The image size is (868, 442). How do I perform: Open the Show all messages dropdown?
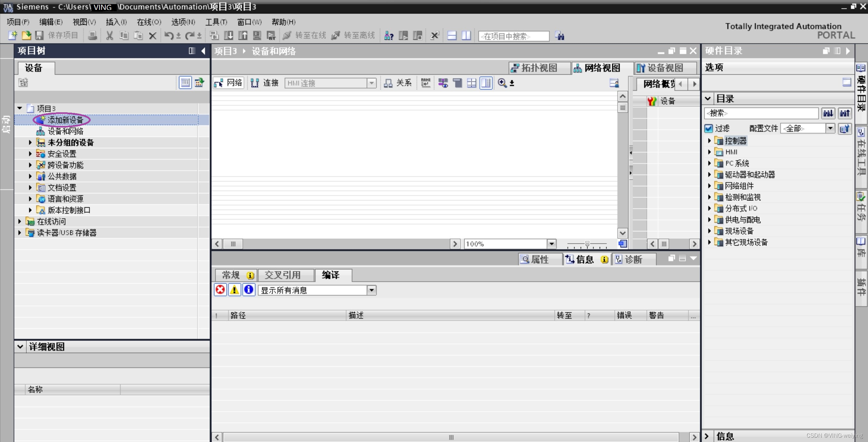point(372,290)
